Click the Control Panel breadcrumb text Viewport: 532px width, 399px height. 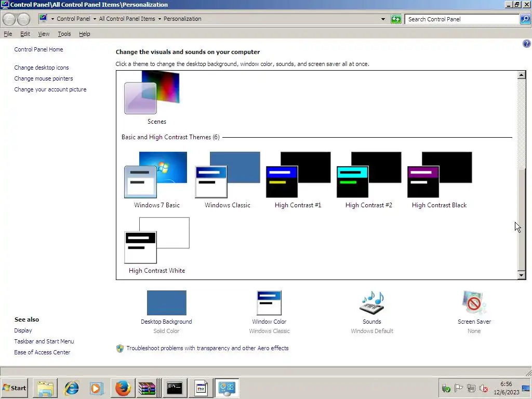(x=73, y=19)
